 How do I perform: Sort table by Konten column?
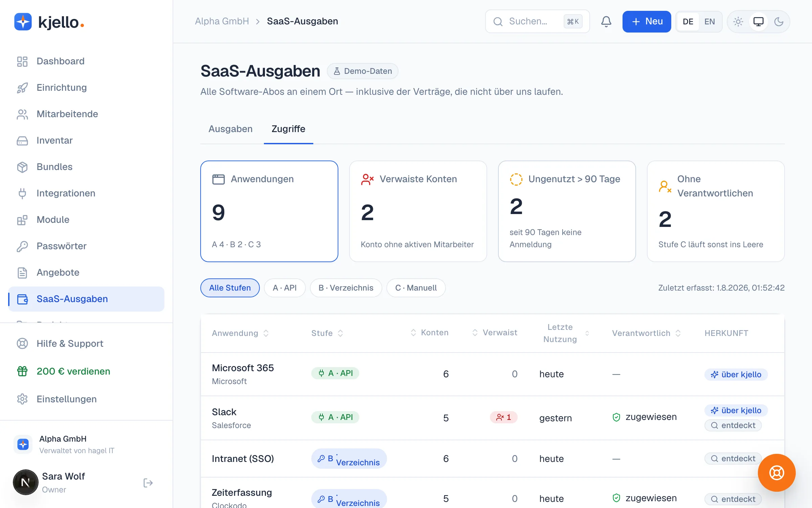pos(429,333)
